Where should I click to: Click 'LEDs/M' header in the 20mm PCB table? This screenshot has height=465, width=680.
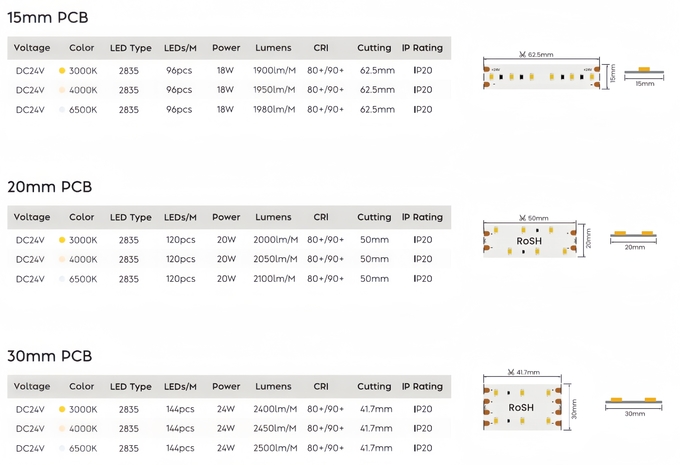[180, 217]
